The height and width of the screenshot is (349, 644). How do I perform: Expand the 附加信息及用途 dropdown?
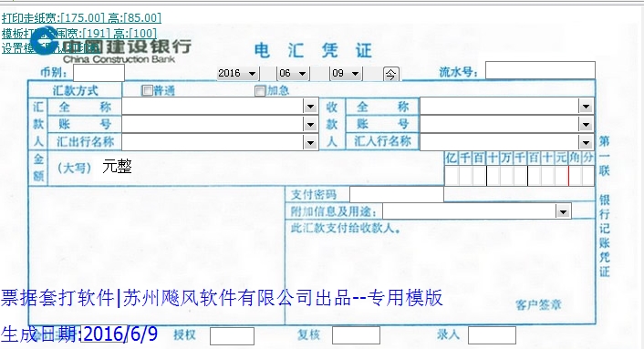(x=563, y=211)
